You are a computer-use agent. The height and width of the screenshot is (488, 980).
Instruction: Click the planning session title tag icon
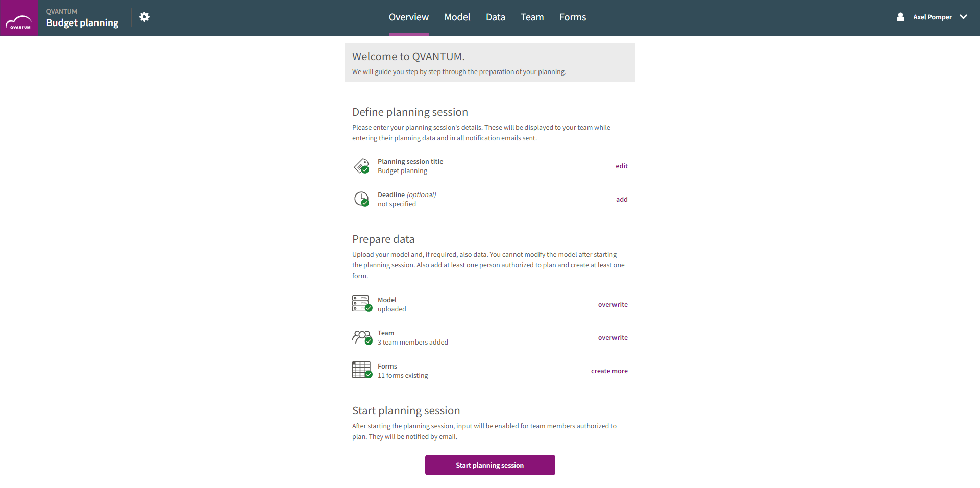pyautogui.click(x=361, y=165)
